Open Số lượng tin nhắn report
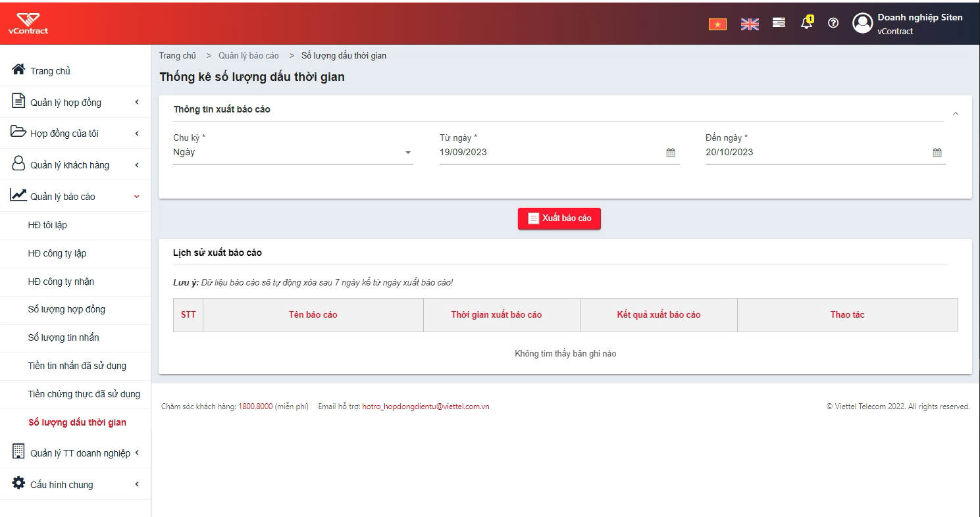The width and height of the screenshot is (980, 517). [x=63, y=337]
